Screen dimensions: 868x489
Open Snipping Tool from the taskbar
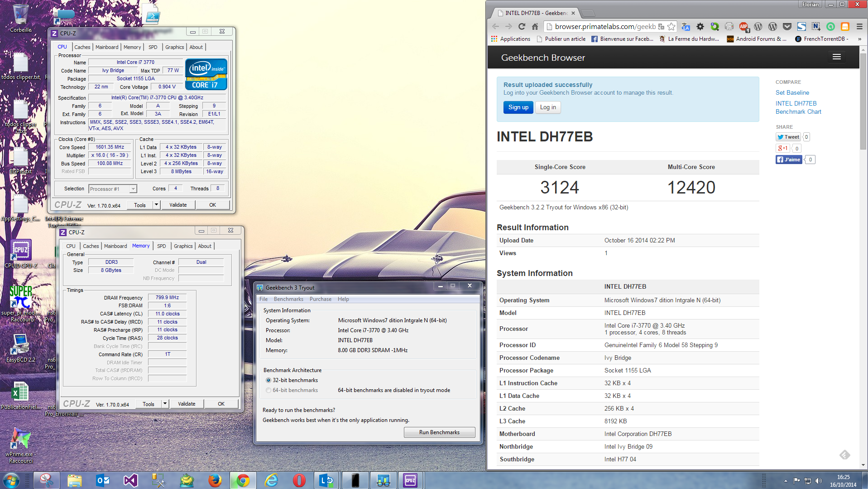(x=46, y=480)
